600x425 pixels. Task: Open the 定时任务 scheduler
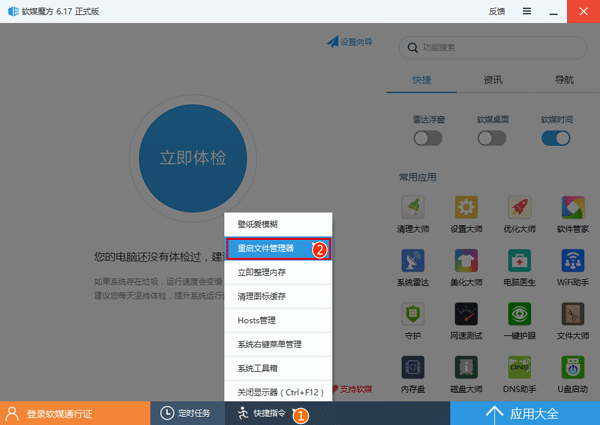tap(186, 413)
